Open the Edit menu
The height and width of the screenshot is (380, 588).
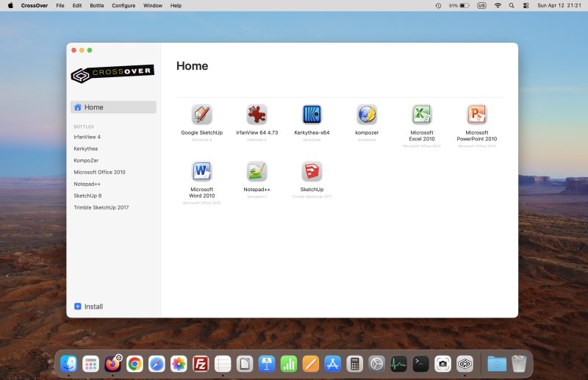tap(77, 6)
